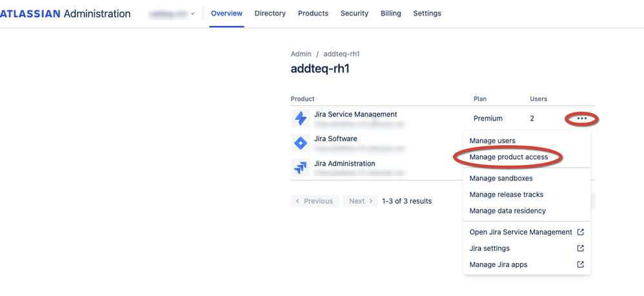Click the 1-3 of 3 results text
Image resolution: width=644 pixels, height=296 pixels.
tap(407, 201)
